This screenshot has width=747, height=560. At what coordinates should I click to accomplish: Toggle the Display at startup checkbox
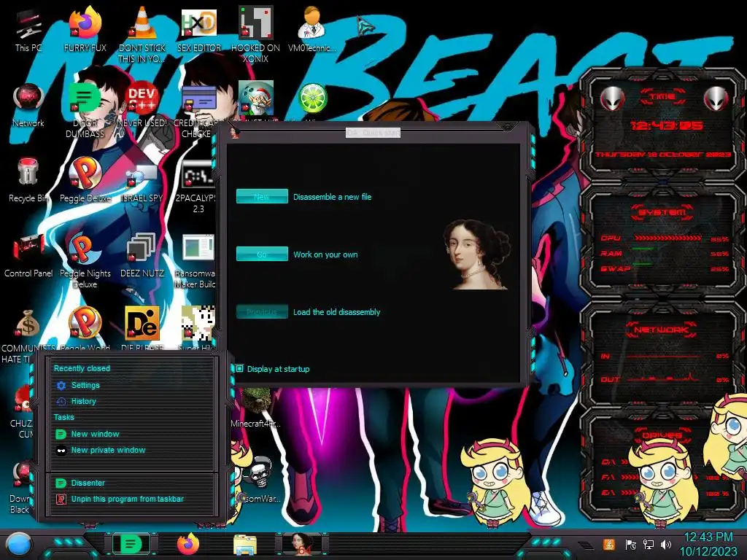(239, 368)
